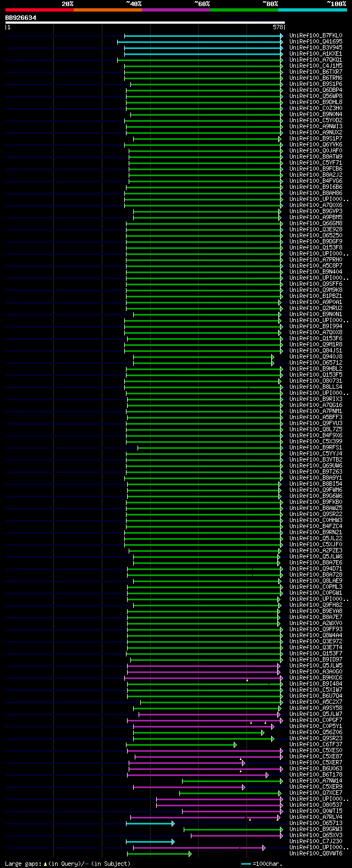Select label UniRef100_B9GVP3
The width and height of the screenshot is (352, 868).
(x=316, y=211)
